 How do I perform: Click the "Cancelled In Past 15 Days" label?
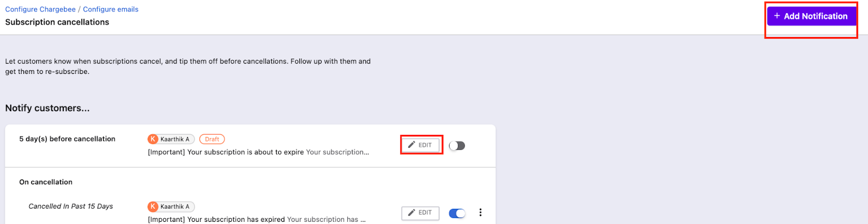(71, 207)
